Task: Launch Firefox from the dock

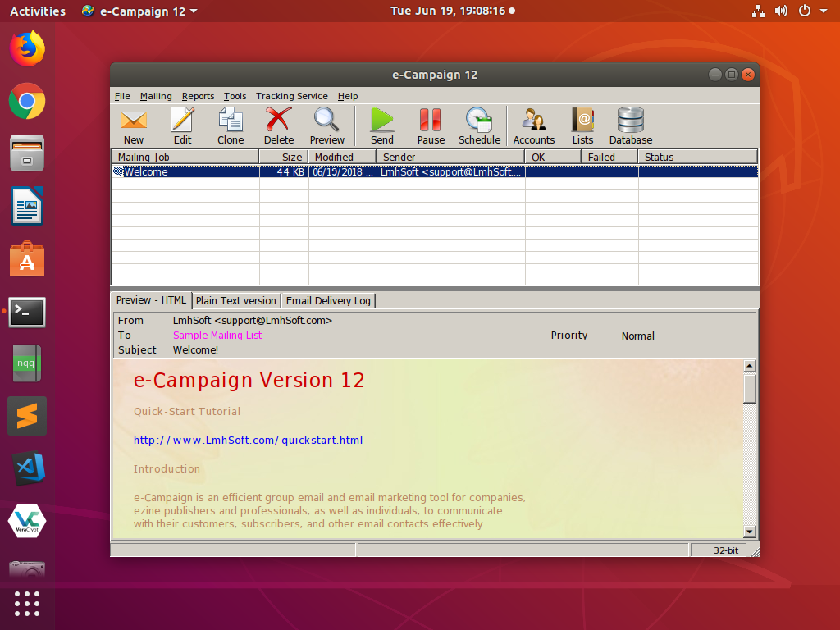Action: tap(27, 48)
